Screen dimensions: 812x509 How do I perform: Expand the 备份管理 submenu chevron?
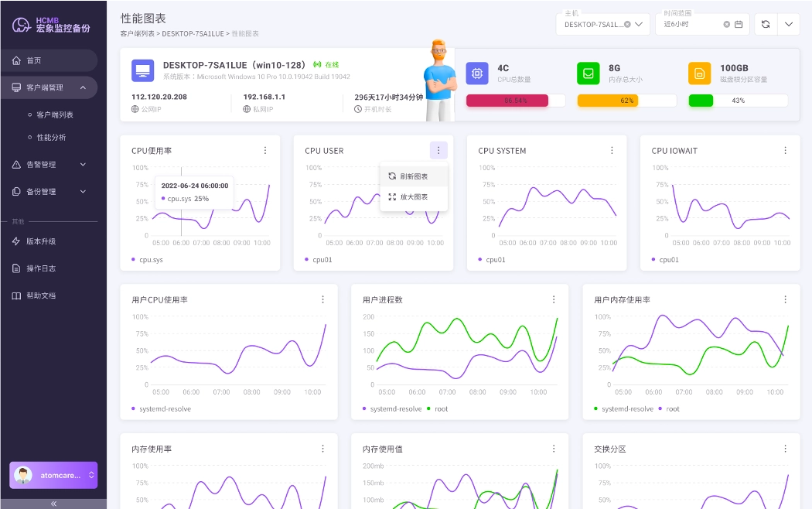click(83, 192)
